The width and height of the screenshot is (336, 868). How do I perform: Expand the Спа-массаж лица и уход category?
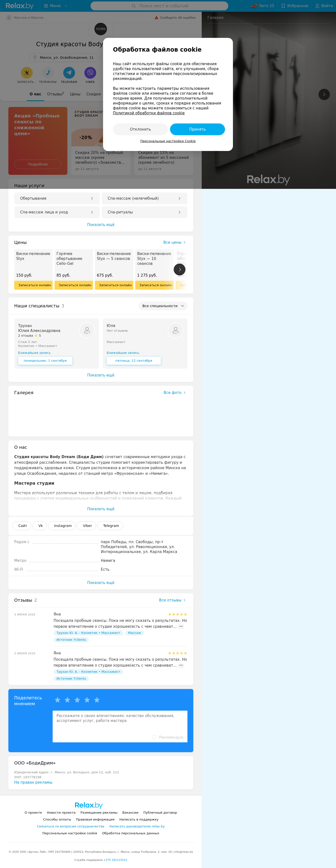coord(57,212)
